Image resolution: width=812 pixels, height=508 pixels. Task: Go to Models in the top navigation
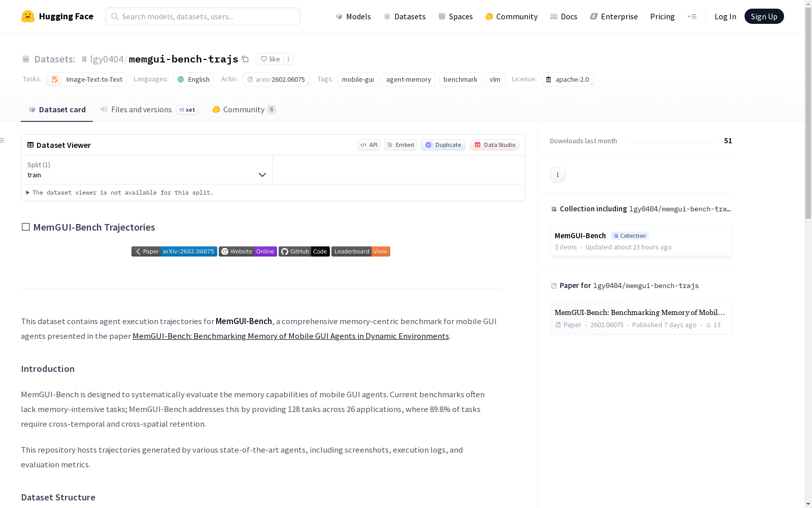click(353, 16)
